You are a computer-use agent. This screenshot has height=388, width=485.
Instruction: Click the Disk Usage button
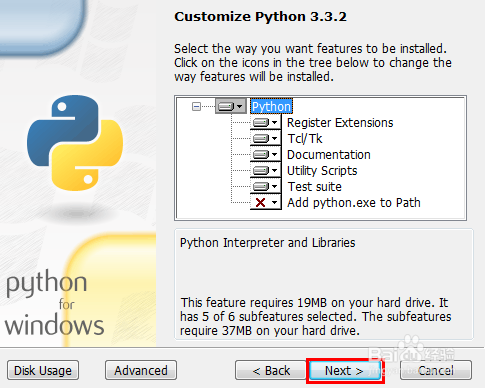click(43, 370)
